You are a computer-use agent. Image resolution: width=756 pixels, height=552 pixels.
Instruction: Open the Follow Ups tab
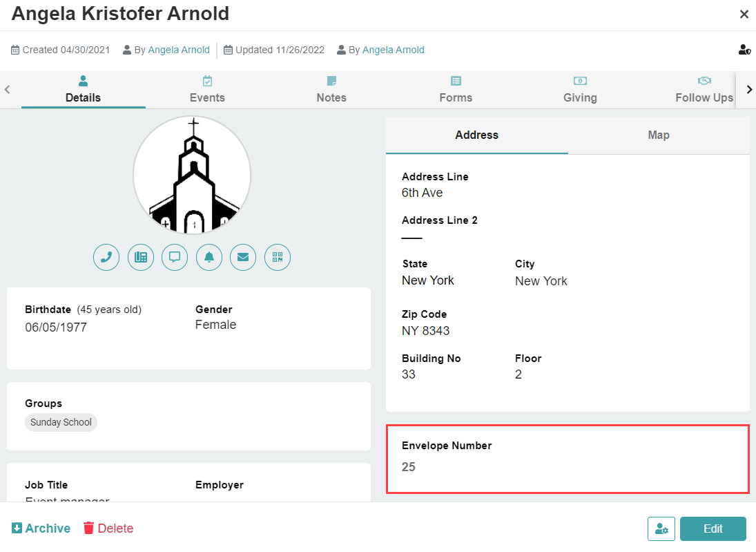(704, 90)
